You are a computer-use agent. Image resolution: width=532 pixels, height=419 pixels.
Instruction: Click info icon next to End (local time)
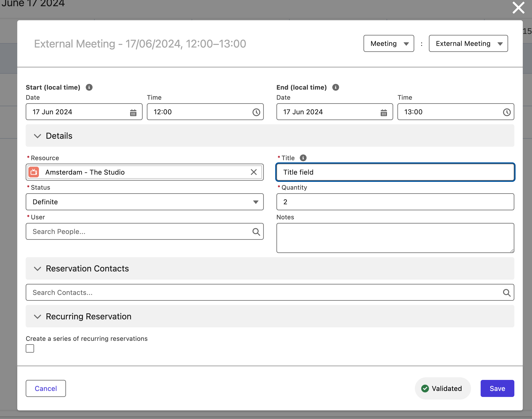tap(336, 87)
